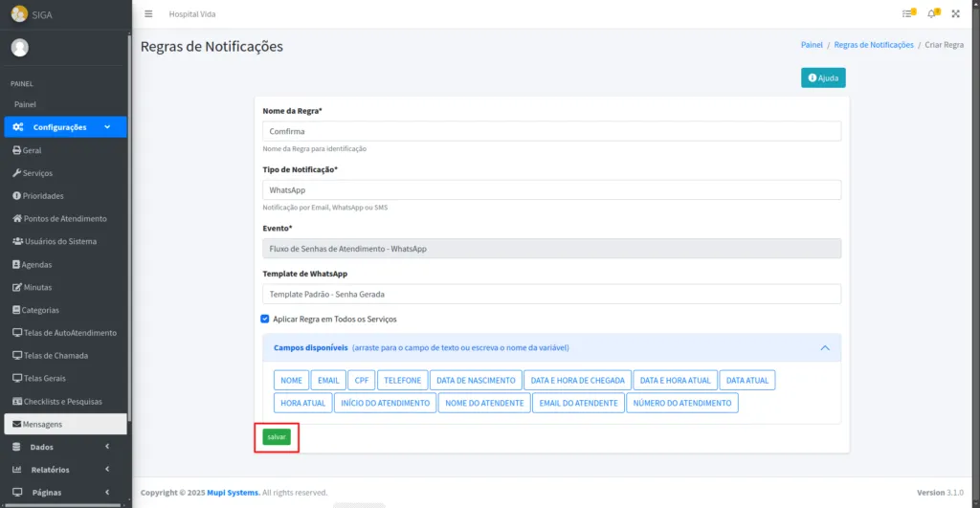This screenshot has width=980, height=508.
Task: Click the Ajuda help button
Action: point(823,77)
